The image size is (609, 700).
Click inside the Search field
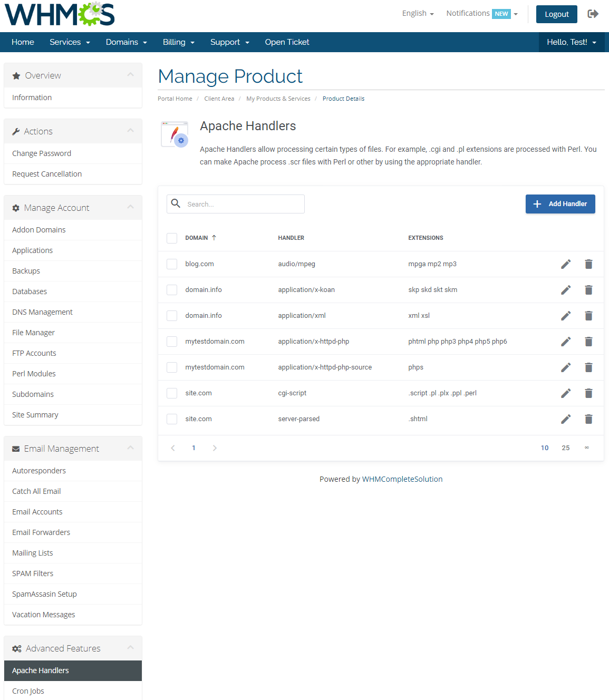click(x=243, y=203)
